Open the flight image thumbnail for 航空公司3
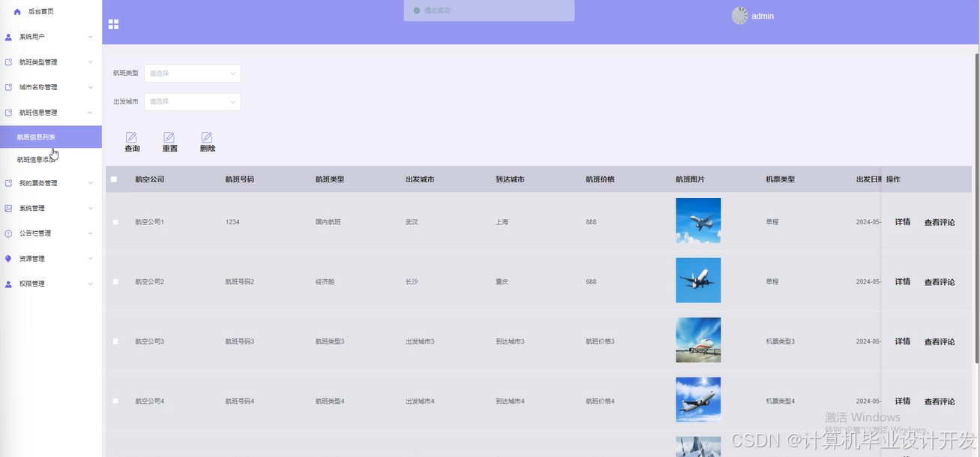The image size is (980, 457). pyautogui.click(x=698, y=340)
